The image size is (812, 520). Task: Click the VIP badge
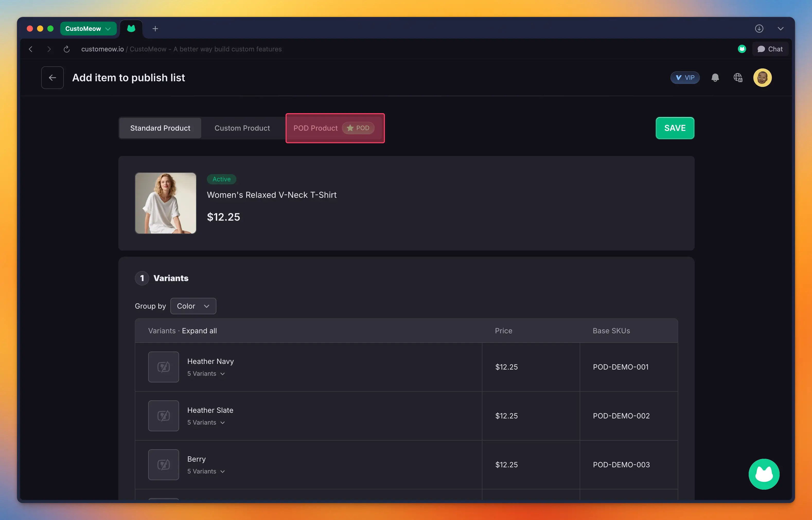(x=685, y=78)
